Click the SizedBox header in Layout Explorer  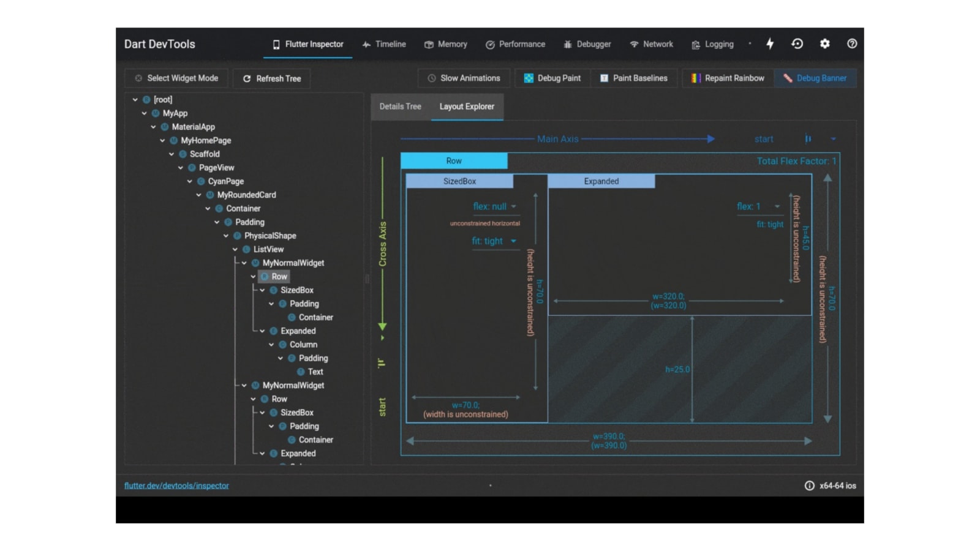click(459, 181)
